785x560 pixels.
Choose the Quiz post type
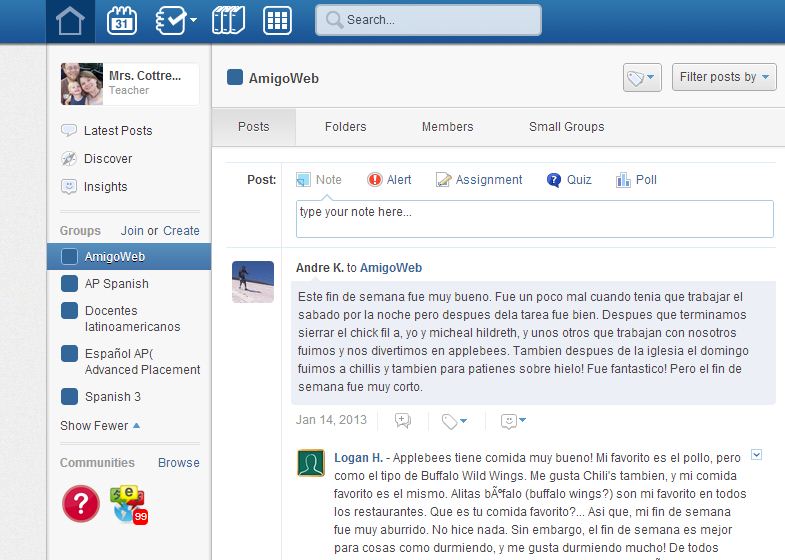pos(568,180)
